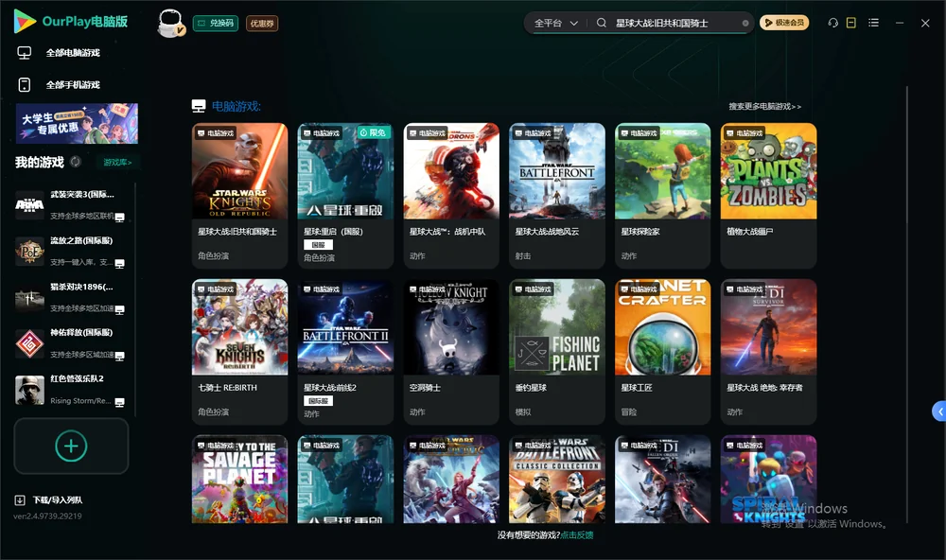The image size is (946, 560).
Task: Open 红色管弦乐队2 in my games
Action: click(71, 390)
